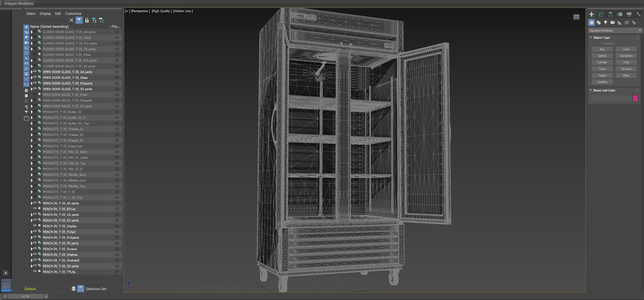The height and width of the screenshot is (300, 644).
Task: Open the Perspective viewport label menu
Action: click(140, 11)
